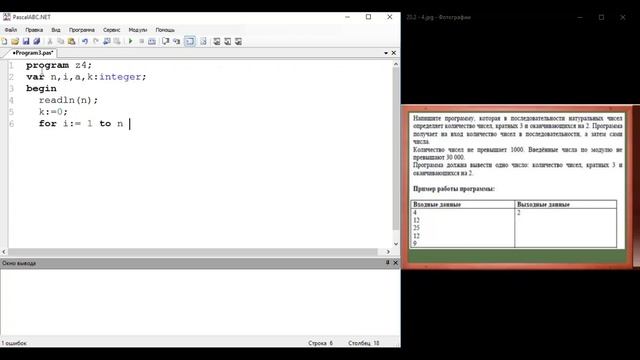
Task: Toggle the highlighted output window toolbar icon
Action: 190,41
